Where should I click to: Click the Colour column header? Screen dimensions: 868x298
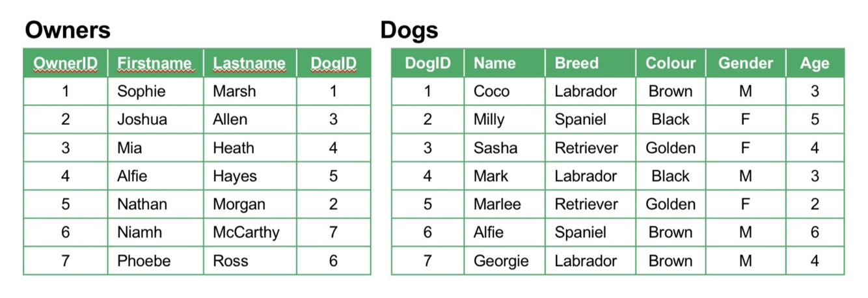(x=670, y=63)
